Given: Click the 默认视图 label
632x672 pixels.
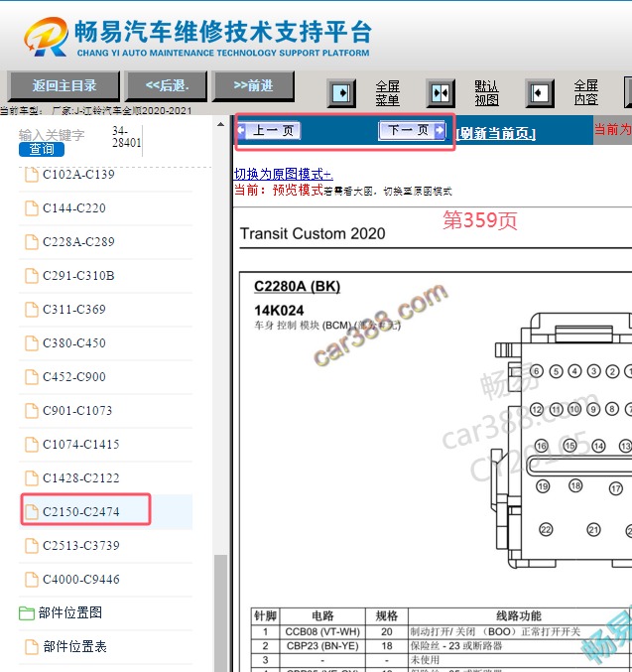Looking at the screenshot, I should (x=487, y=93).
